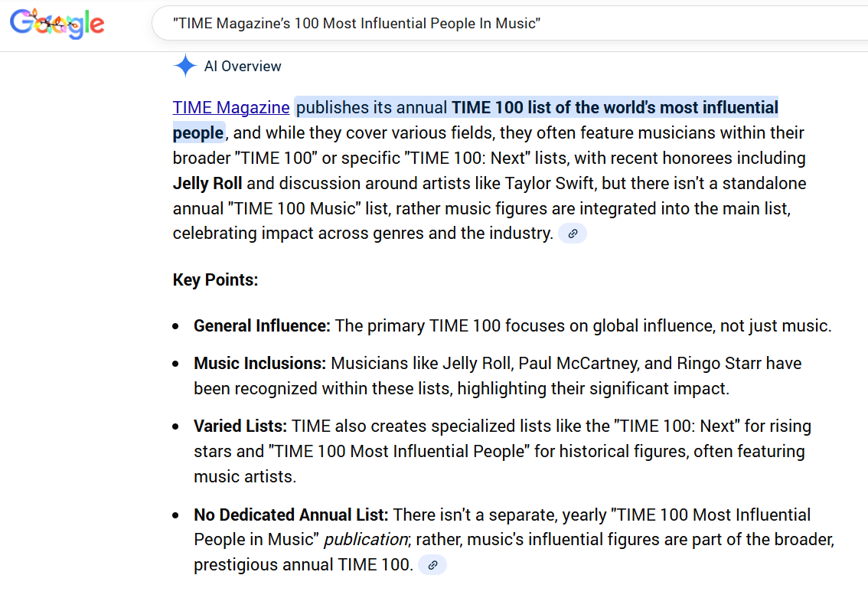The height and width of the screenshot is (598, 868).
Task: Open source link chip after 'prestigious annual TIME 100'
Action: (432, 565)
